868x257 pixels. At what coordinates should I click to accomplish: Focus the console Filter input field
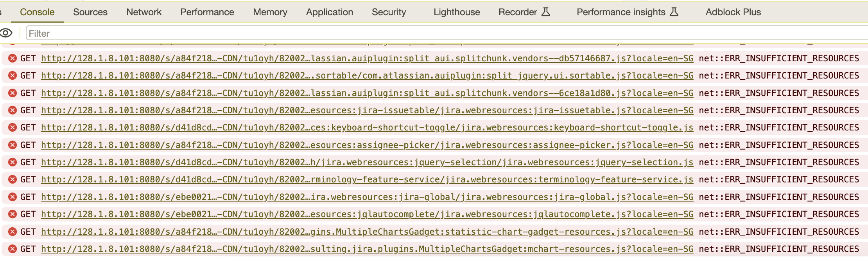click(430, 34)
